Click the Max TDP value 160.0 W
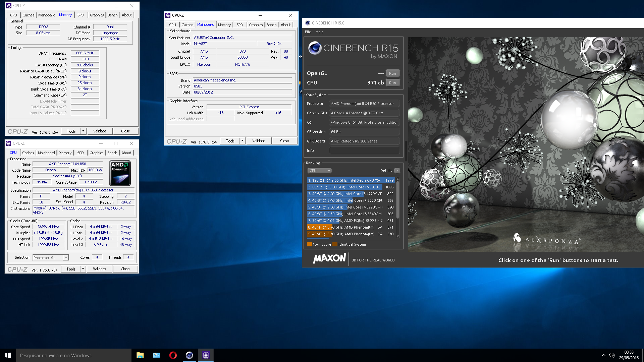 [95, 170]
